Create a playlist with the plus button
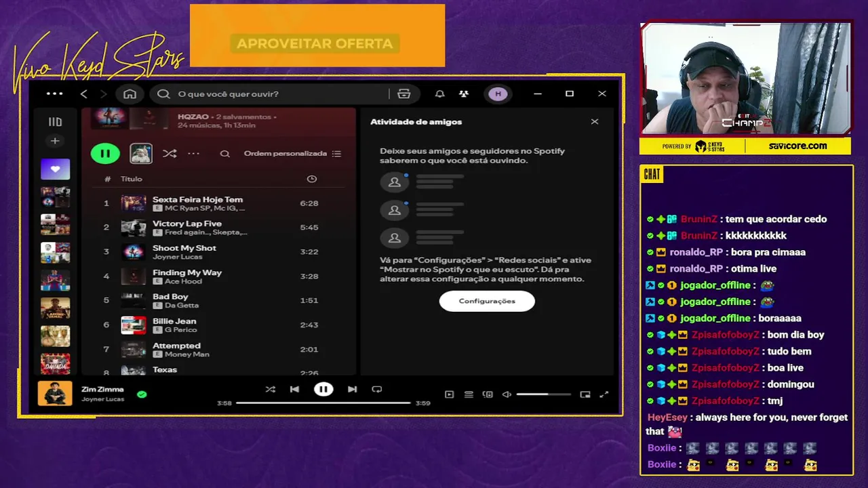868x488 pixels. click(55, 141)
